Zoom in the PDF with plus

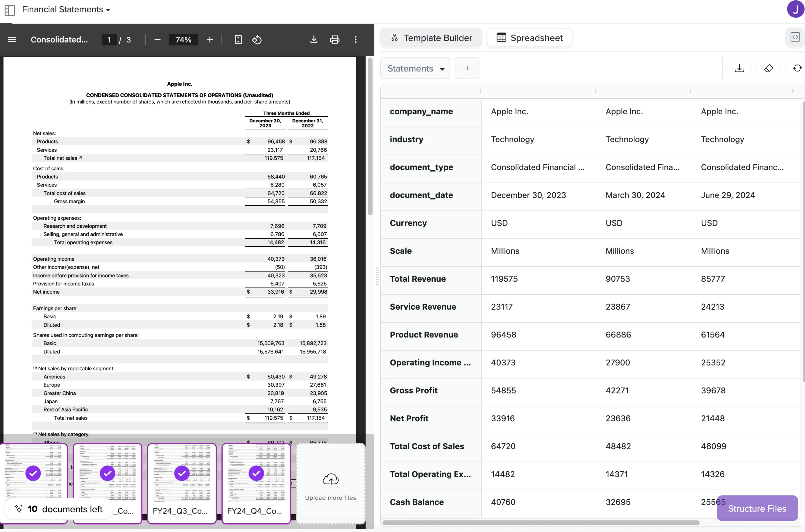tap(210, 40)
